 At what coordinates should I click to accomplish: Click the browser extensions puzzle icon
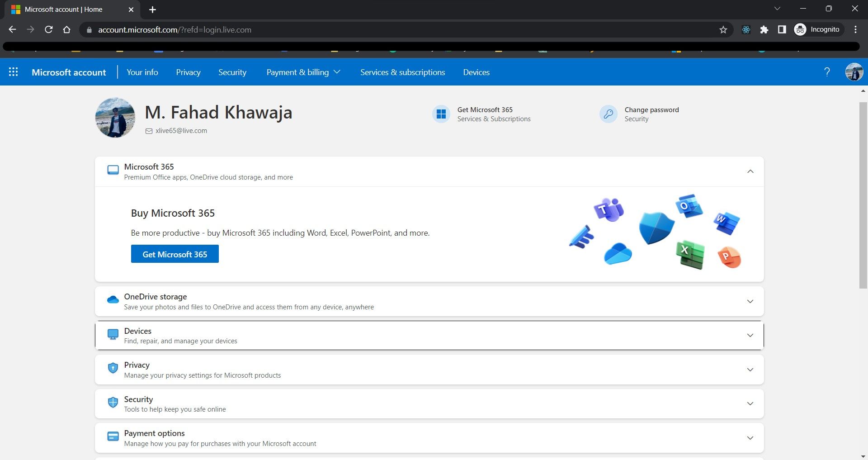764,29
